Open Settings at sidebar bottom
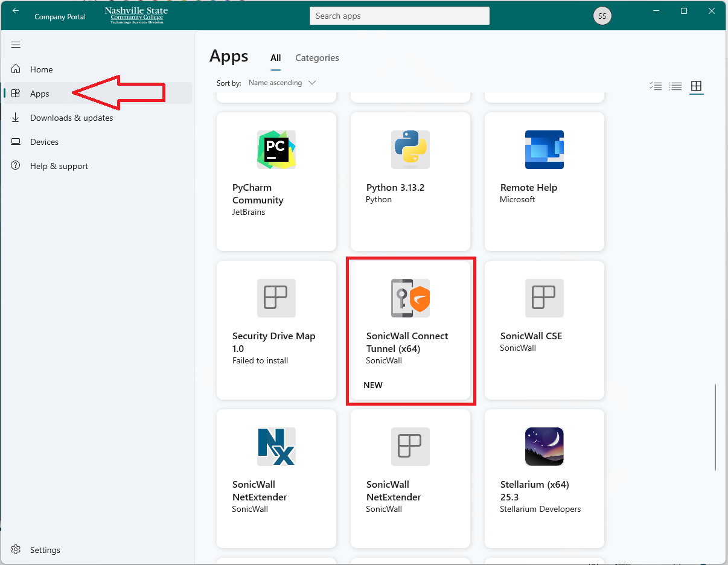 [45, 550]
